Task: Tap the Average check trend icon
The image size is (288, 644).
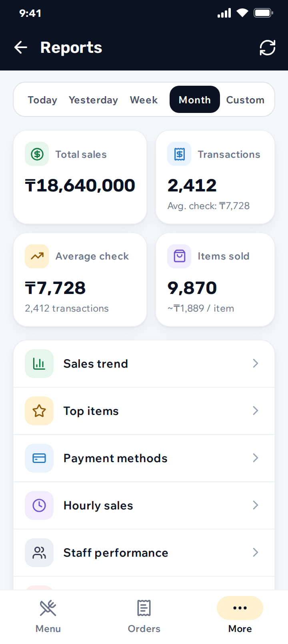Action: (x=37, y=256)
